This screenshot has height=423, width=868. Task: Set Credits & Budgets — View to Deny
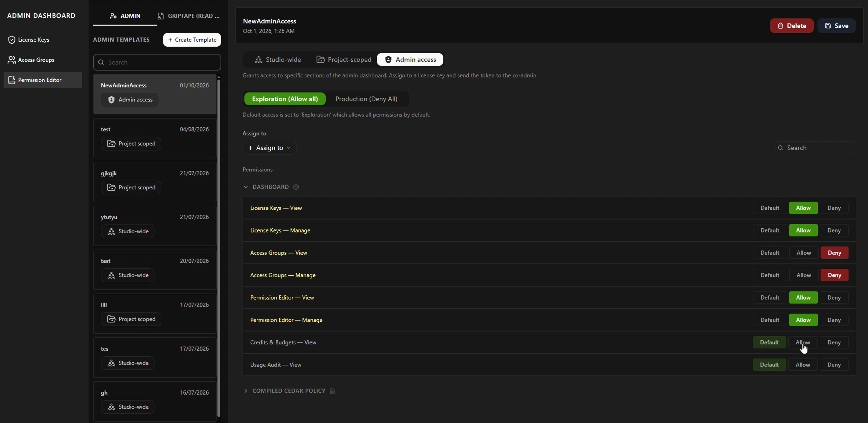click(834, 342)
